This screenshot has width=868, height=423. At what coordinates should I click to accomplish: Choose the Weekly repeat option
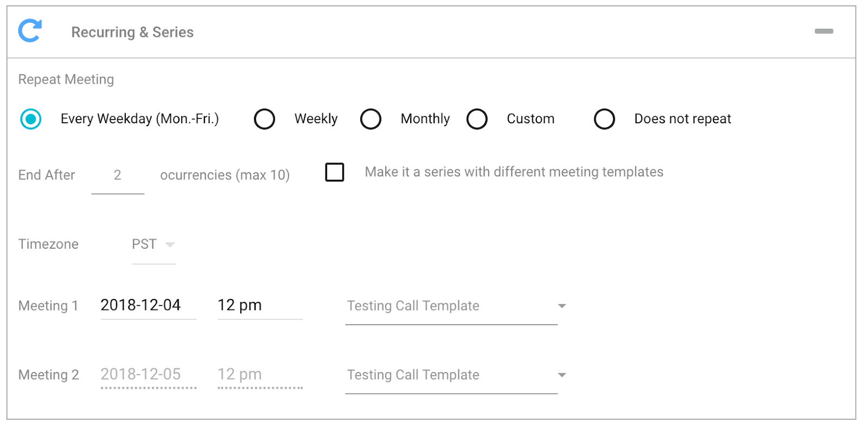point(265,119)
